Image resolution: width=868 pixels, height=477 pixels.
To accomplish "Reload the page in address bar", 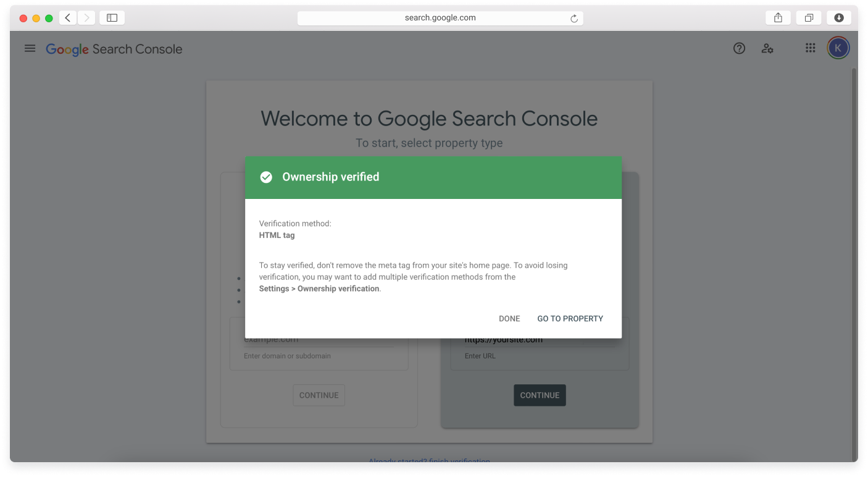I will 574,19.
